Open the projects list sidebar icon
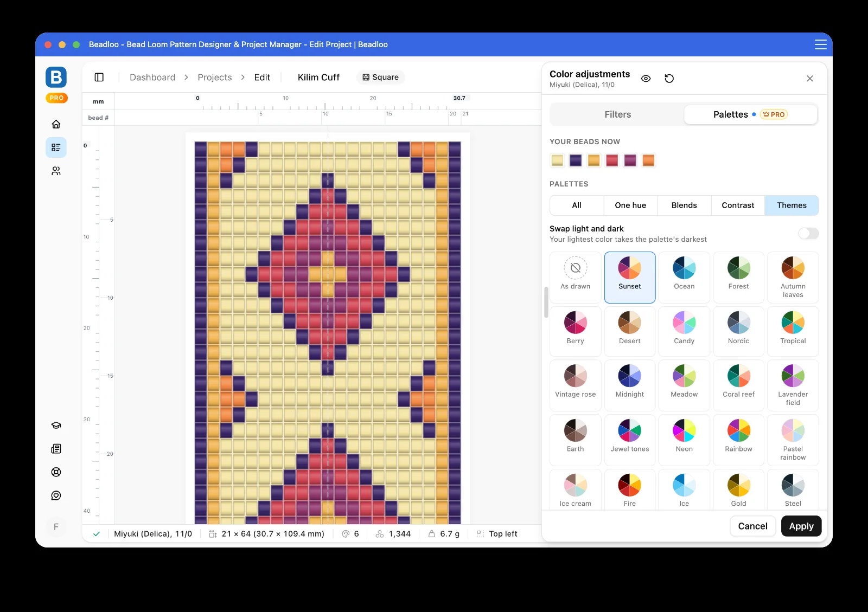The height and width of the screenshot is (612, 868). [x=56, y=147]
